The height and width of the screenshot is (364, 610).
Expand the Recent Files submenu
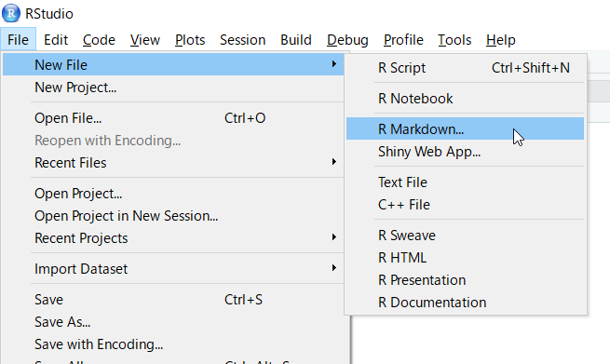(173, 163)
